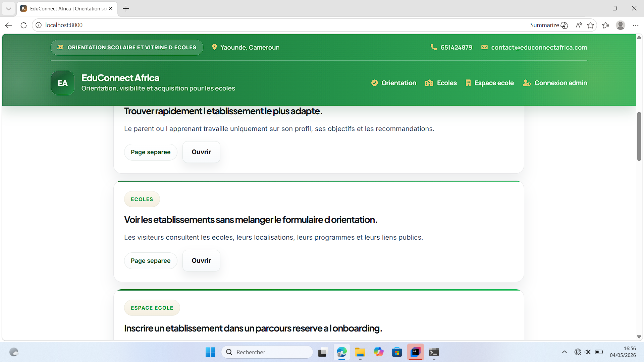Click the scrollbar up arrow
This screenshot has height=362, width=644.
click(639, 37)
